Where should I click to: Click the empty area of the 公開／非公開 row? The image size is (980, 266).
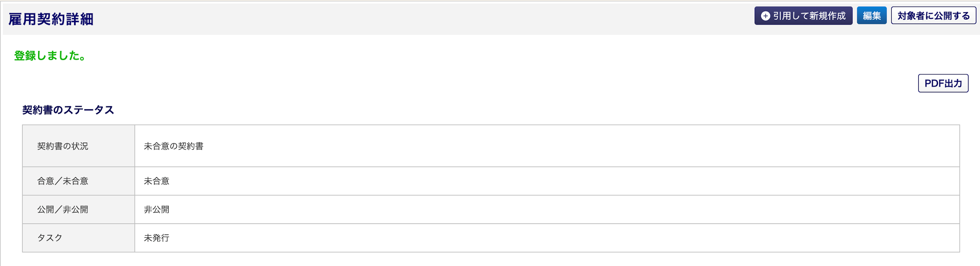[564, 210]
